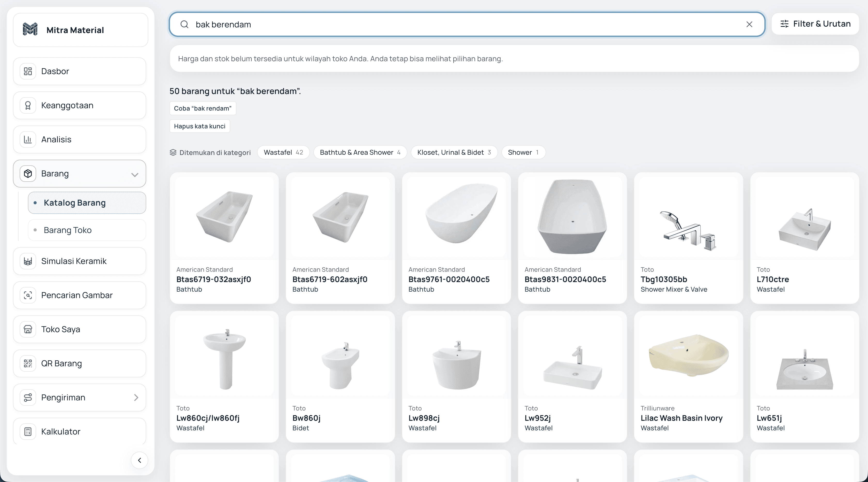This screenshot has height=482, width=868.
Task: Click the Ditemukan di kategori layers icon
Action: (173, 152)
